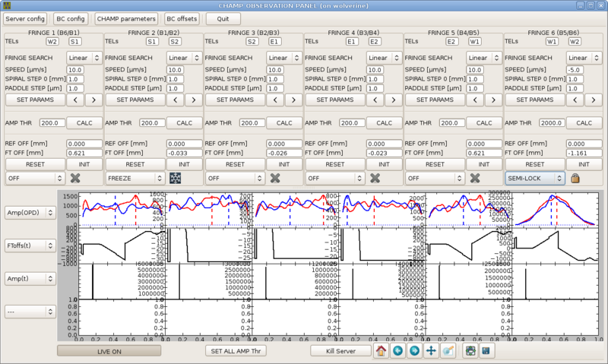Step Fringe 1 left with the < arrow
The height and width of the screenshot is (364, 608).
pos(75,100)
